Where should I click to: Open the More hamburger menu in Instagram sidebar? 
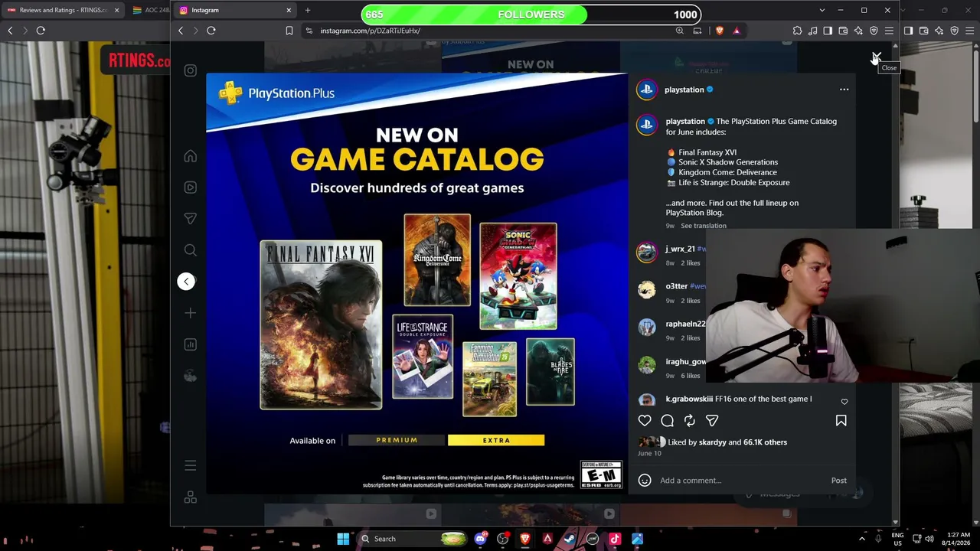[191, 466]
